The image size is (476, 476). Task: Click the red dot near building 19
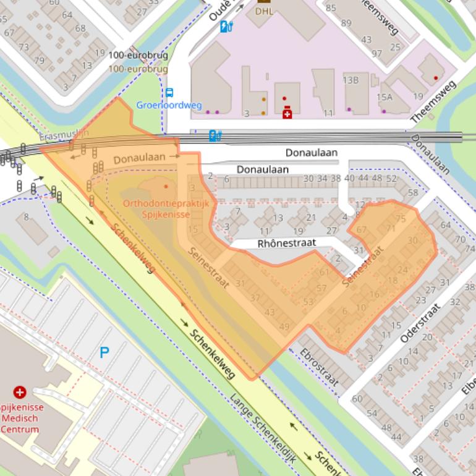point(436,78)
